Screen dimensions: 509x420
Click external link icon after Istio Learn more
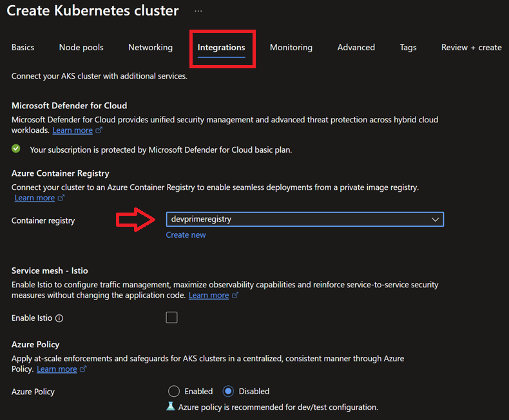[235, 295]
